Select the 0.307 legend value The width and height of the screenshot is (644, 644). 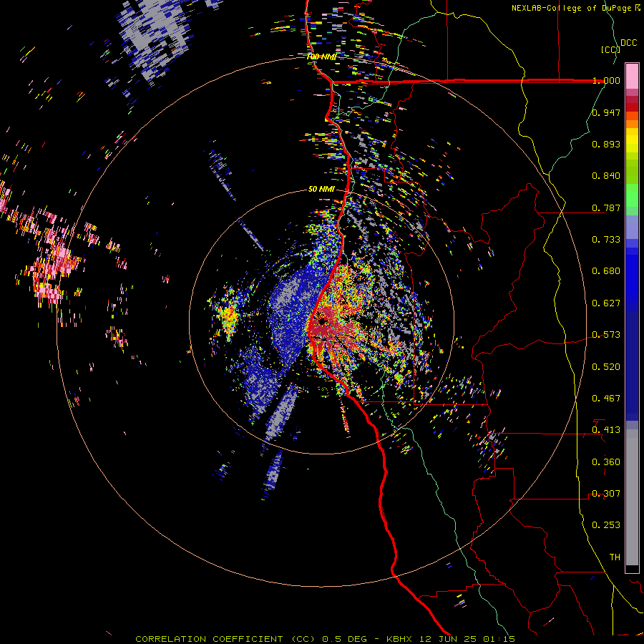(x=606, y=494)
